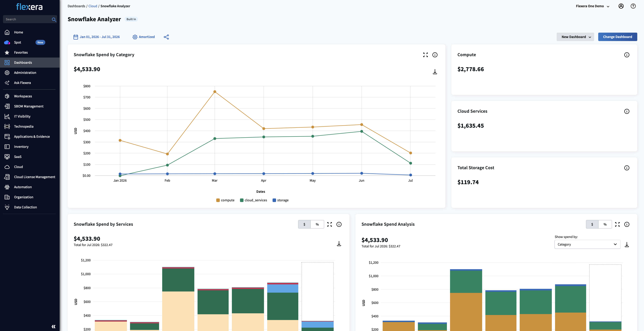Toggle the cloud_services legend swatch
This screenshot has height=331, width=644.
pyautogui.click(x=242, y=200)
